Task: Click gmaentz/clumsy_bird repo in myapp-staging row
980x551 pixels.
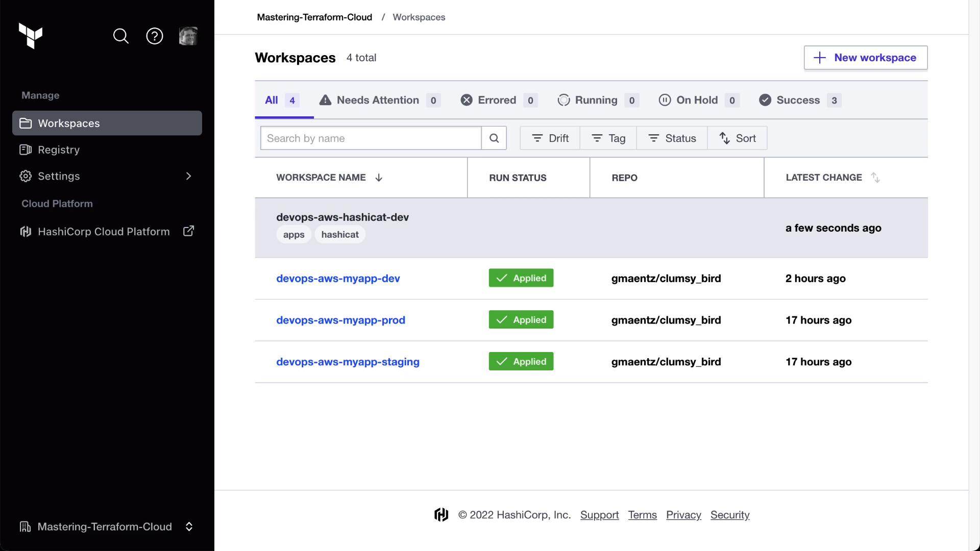Action: click(x=666, y=362)
